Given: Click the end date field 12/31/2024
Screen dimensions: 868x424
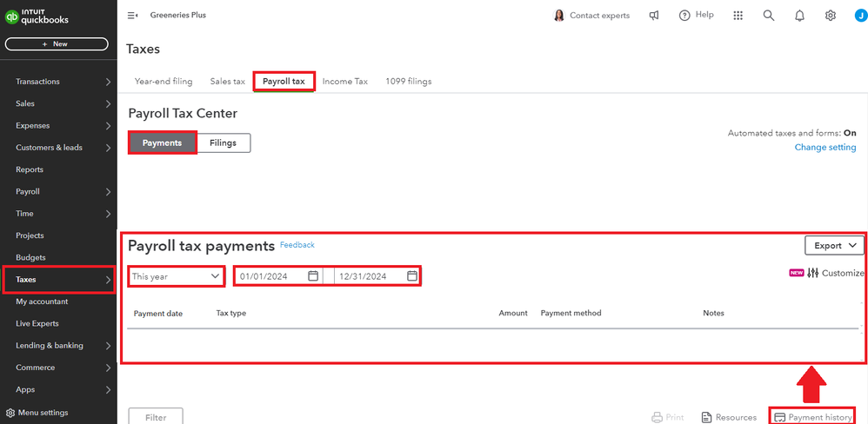Looking at the screenshot, I should click(377, 275).
